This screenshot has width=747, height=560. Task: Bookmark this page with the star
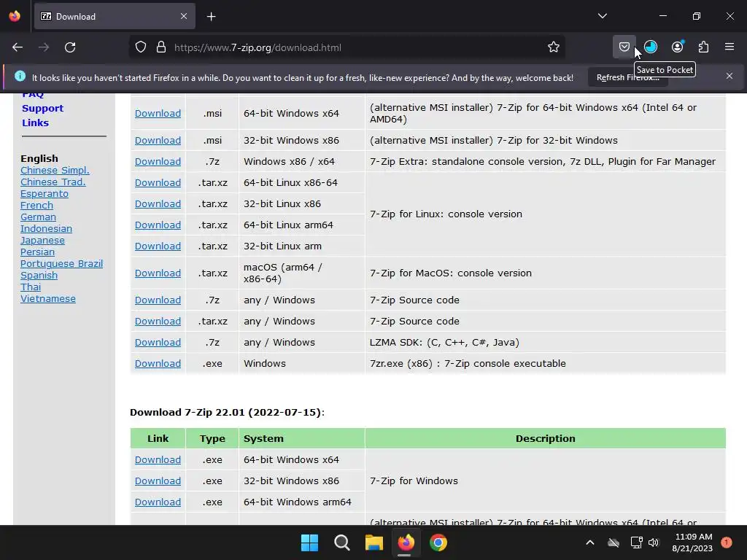click(553, 47)
